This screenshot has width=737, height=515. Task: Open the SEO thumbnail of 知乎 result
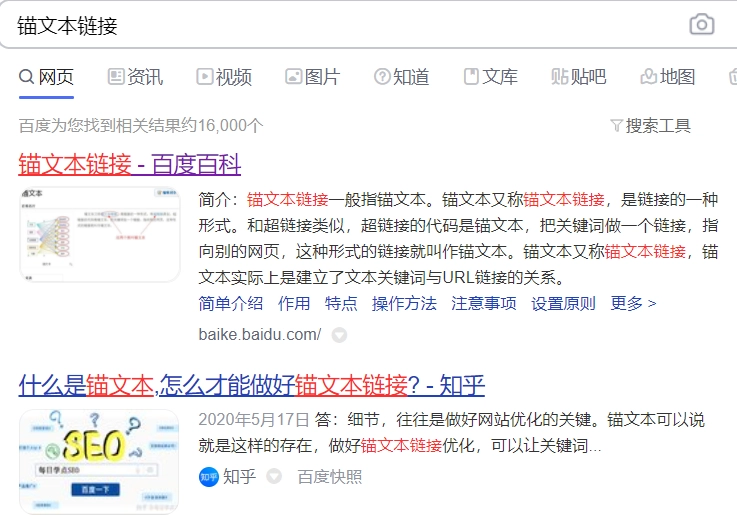point(99,461)
